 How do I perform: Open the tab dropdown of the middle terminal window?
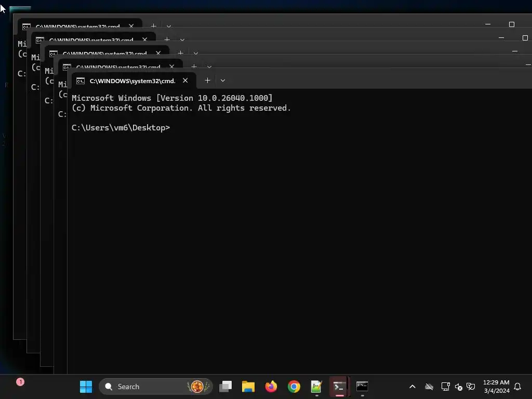[196, 54]
